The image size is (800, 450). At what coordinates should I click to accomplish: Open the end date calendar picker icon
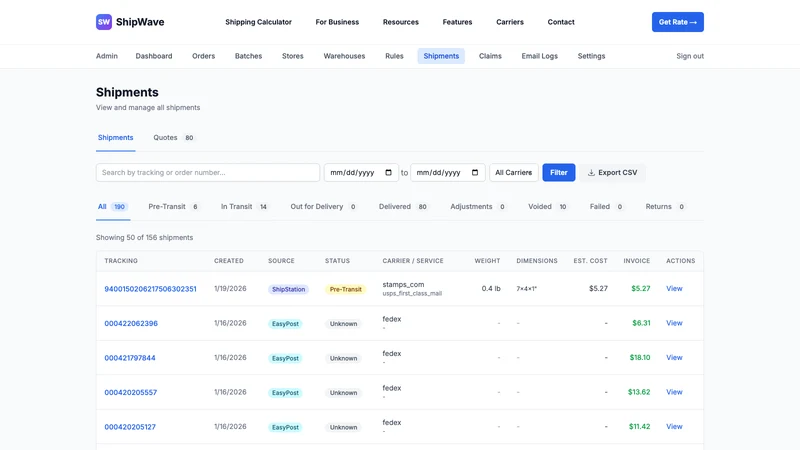tap(475, 172)
